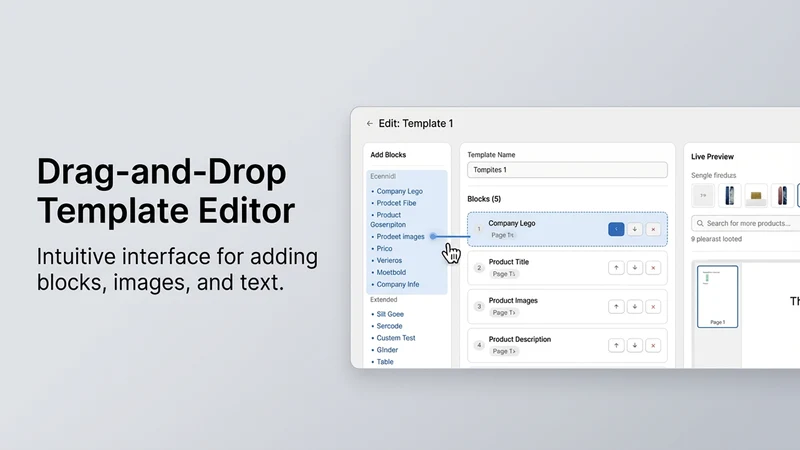This screenshot has width=800, height=450.
Task: Add the Prodcet Fibe block
Action: [x=396, y=203]
